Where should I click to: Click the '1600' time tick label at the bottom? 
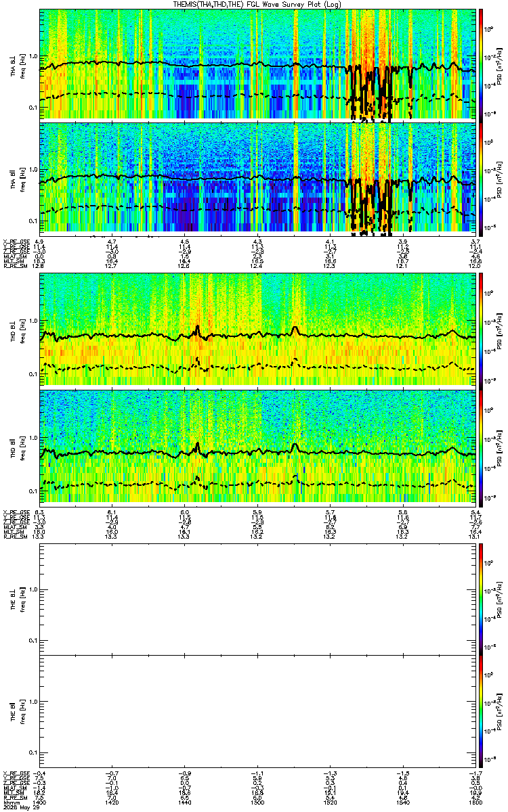pos(475,803)
